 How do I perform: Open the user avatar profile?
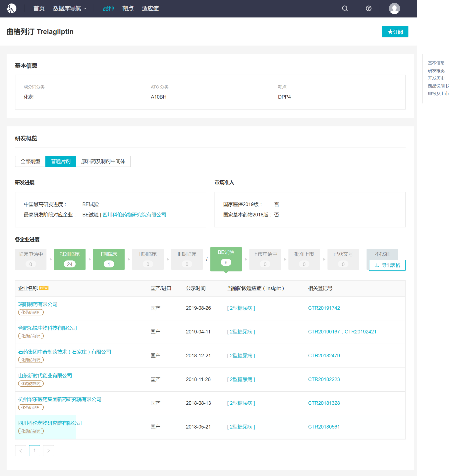tap(394, 8)
